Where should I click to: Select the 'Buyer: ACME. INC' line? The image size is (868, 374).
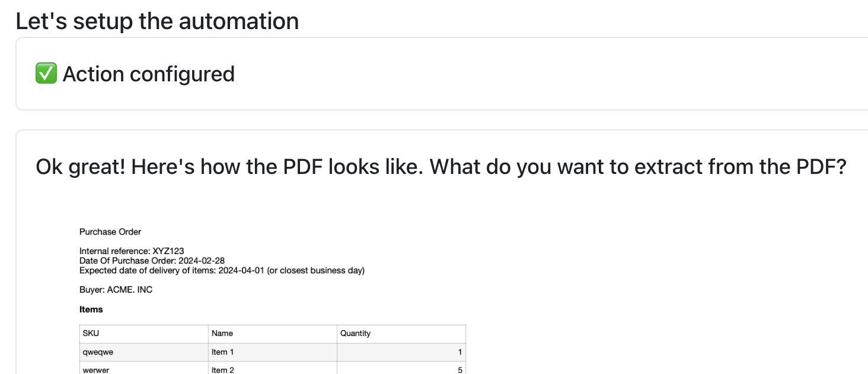click(116, 290)
